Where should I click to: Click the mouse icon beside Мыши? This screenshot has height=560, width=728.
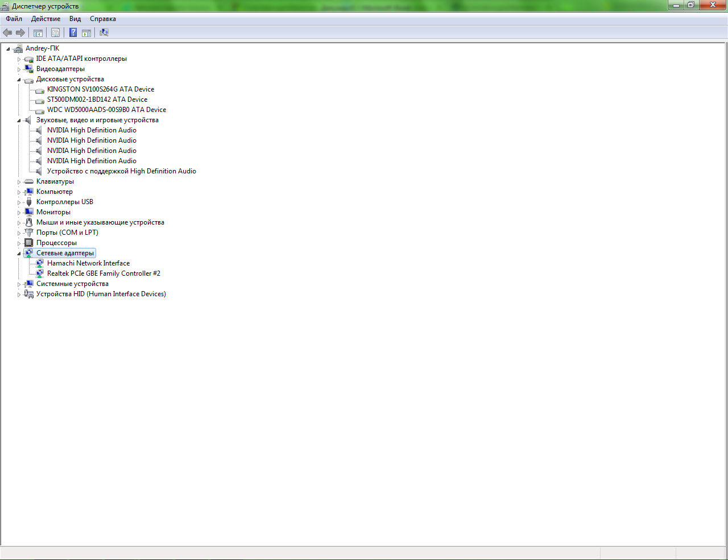point(29,222)
